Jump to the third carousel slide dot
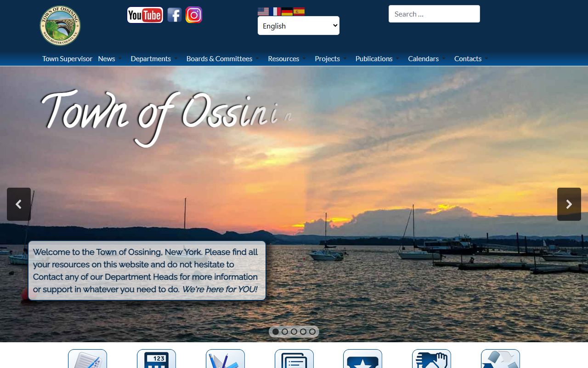This screenshot has width=588, height=368. tap(294, 332)
